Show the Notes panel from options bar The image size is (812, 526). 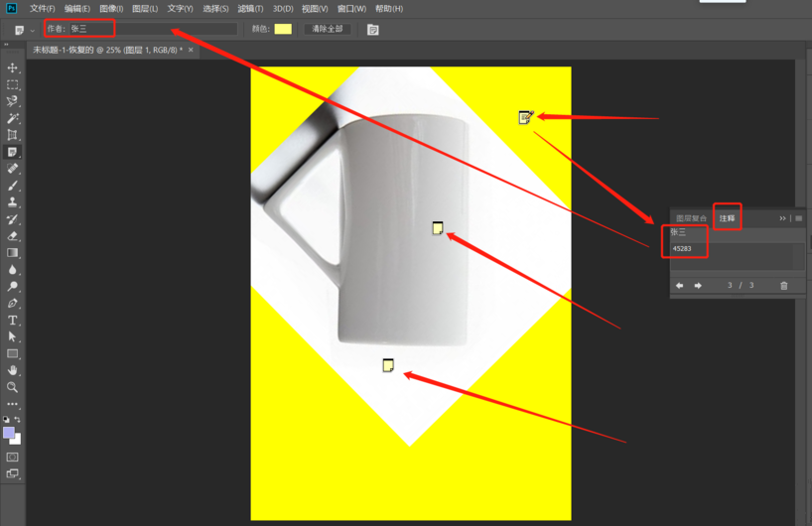[373, 30]
